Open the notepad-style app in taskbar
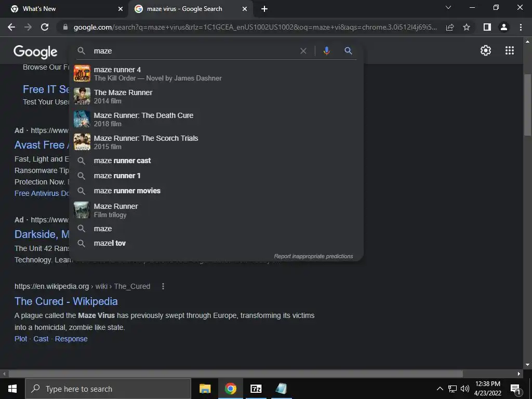 (281, 389)
